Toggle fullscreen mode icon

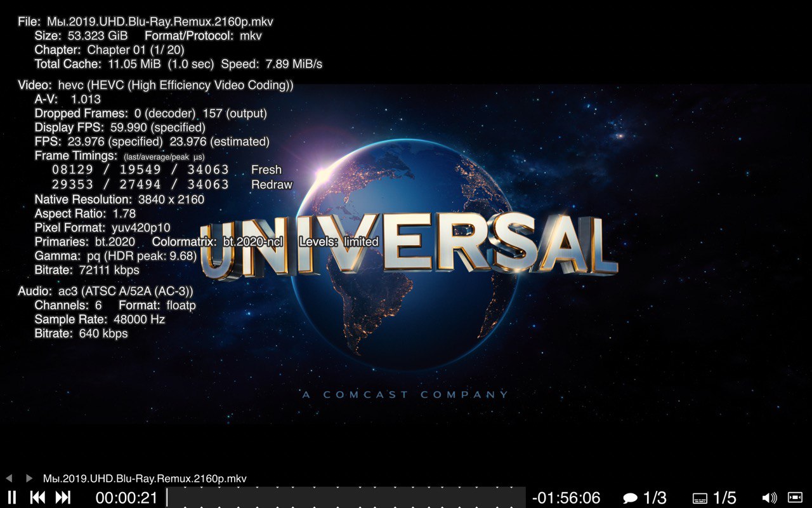[795, 497]
